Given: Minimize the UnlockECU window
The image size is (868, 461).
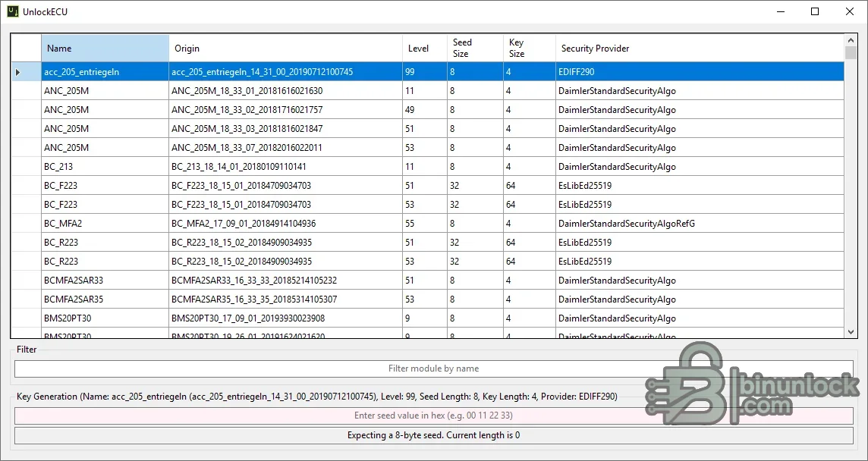Looking at the screenshot, I should click(781, 11).
